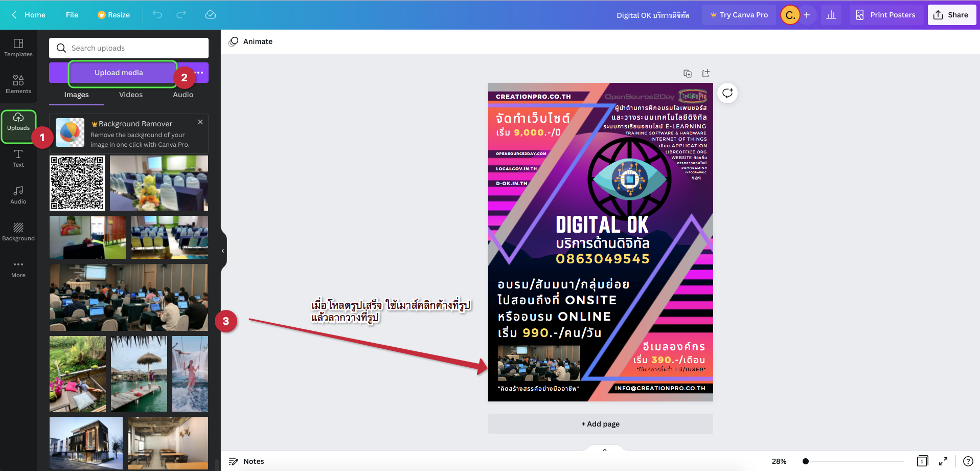Switch to the Videos tab
The width and height of the screenshot is (980, 471).
(131, 95)
